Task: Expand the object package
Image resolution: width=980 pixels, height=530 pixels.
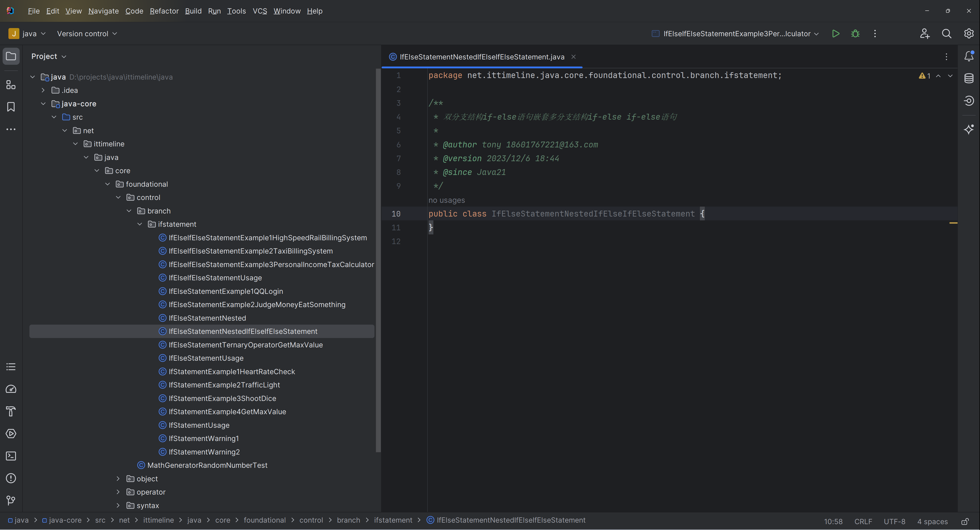Action: (118, 479)
